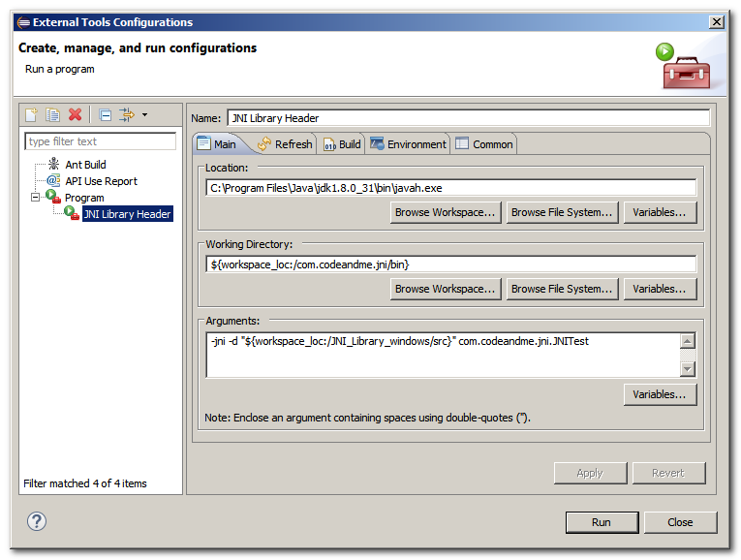The width and height of the screenshot is (741, 560).
Task: Open Variables for Arguments
Action: click(x=660, y=394)
